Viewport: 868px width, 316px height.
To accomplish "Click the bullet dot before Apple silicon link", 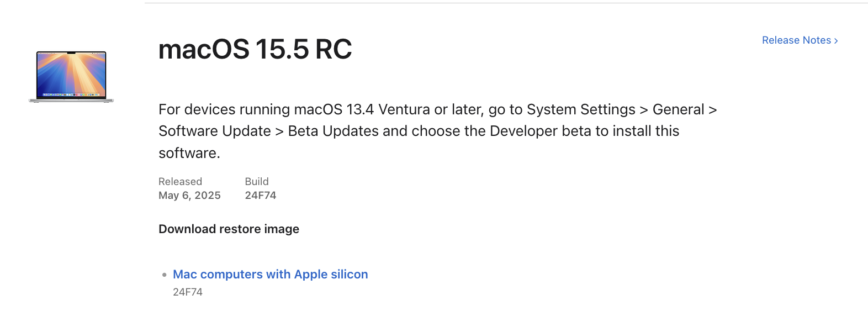I will click(x=165, y=275).
